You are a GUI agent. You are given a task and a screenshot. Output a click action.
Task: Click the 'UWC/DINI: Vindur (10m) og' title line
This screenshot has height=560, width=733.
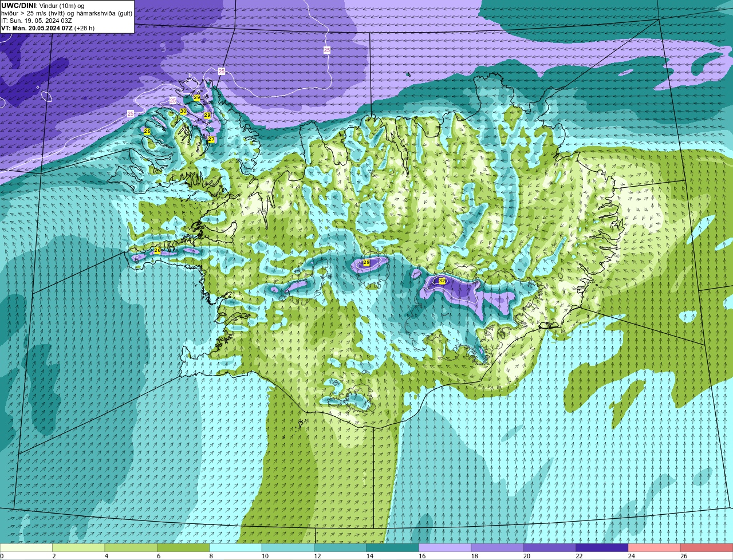click(43, 5)
